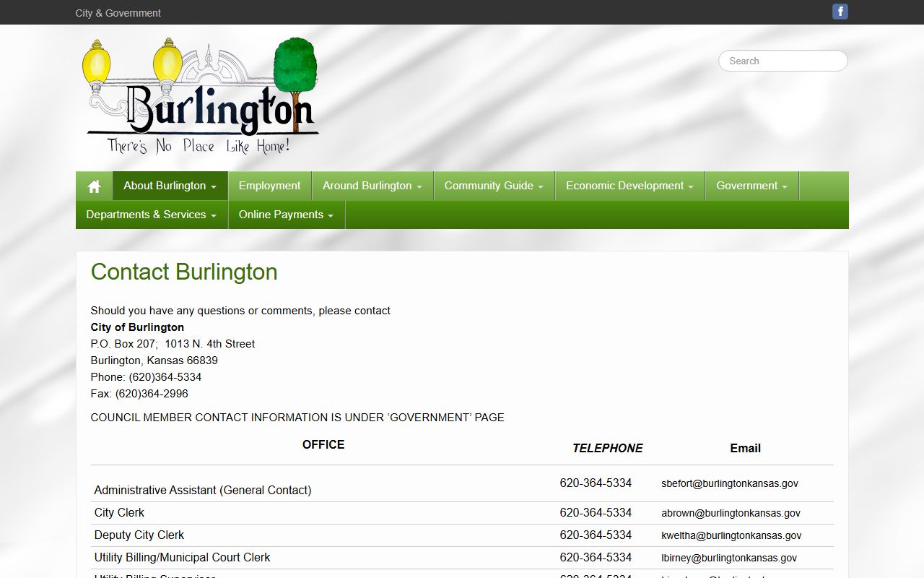This screenshot has height=578, width=924.
Task: Expand the Around Burlington dropdown
Action: (x=372, y=186)
